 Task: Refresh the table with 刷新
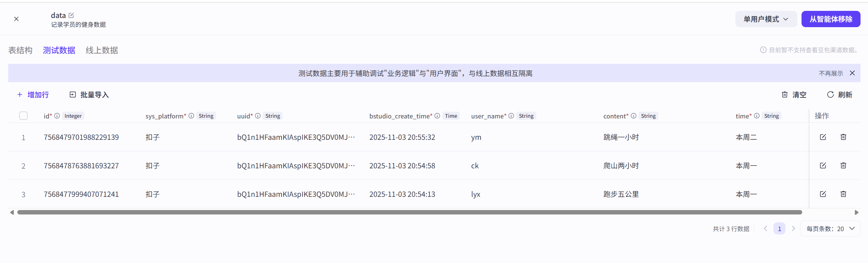(x=840, y=95)
